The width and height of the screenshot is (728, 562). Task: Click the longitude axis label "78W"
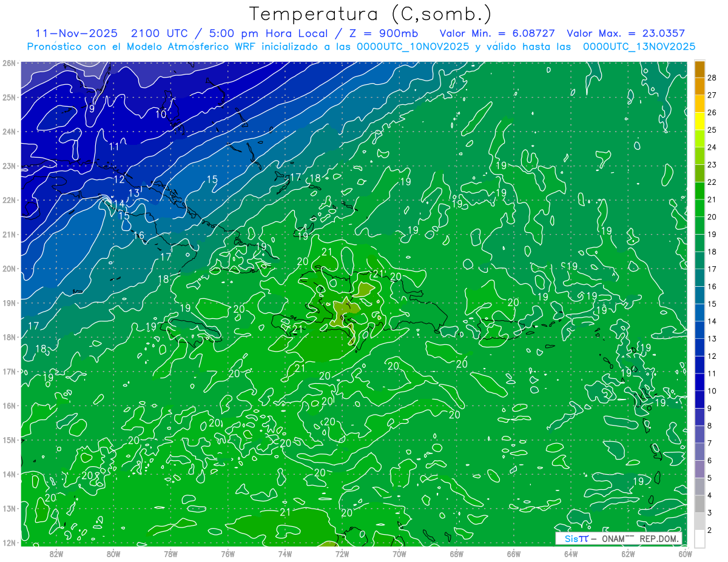click(171, 554)
